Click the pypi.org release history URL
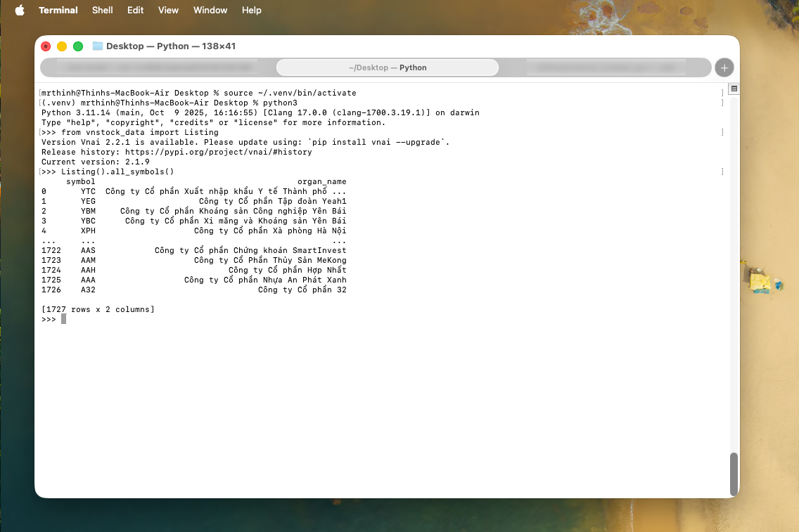799x532 pixels. [x=222, y=152]
